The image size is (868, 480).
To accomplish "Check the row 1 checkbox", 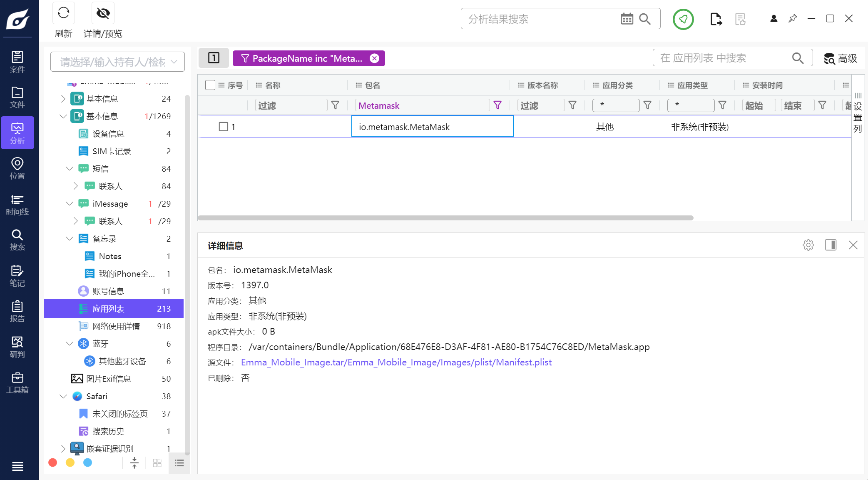I will pyautogui.click(x=224, y=127).
